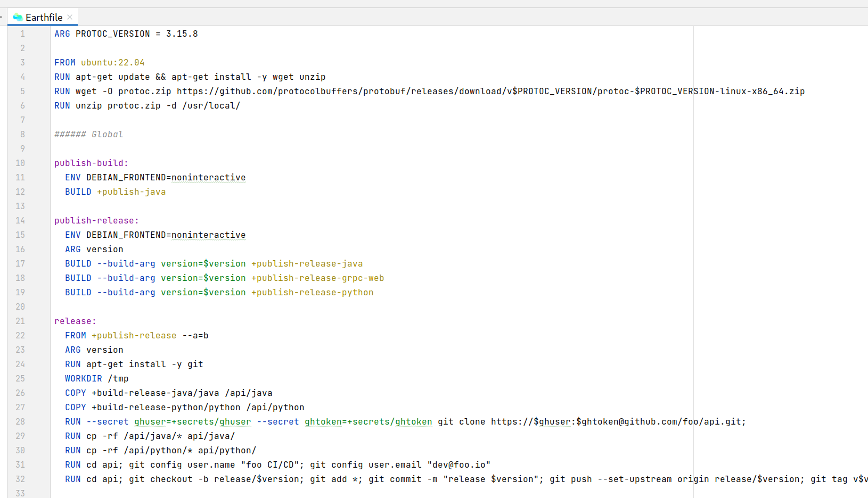Click the '+publish-release-python' target reference

313,292
